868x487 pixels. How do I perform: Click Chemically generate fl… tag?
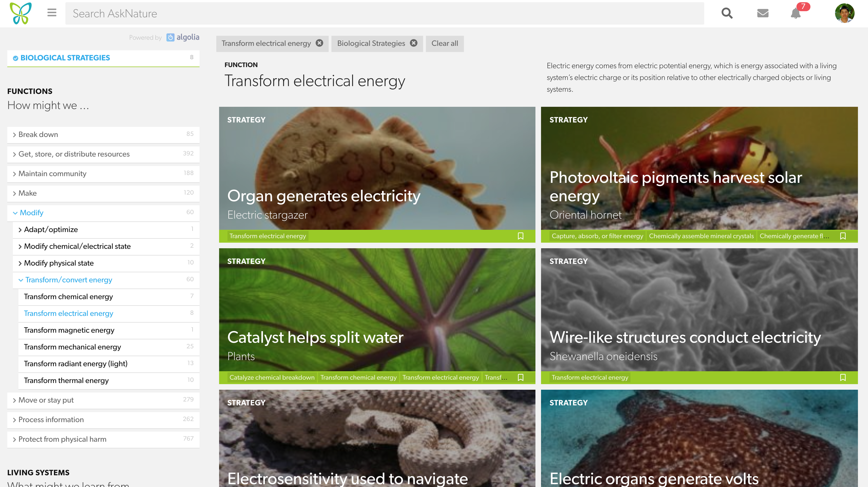(794, 236)
